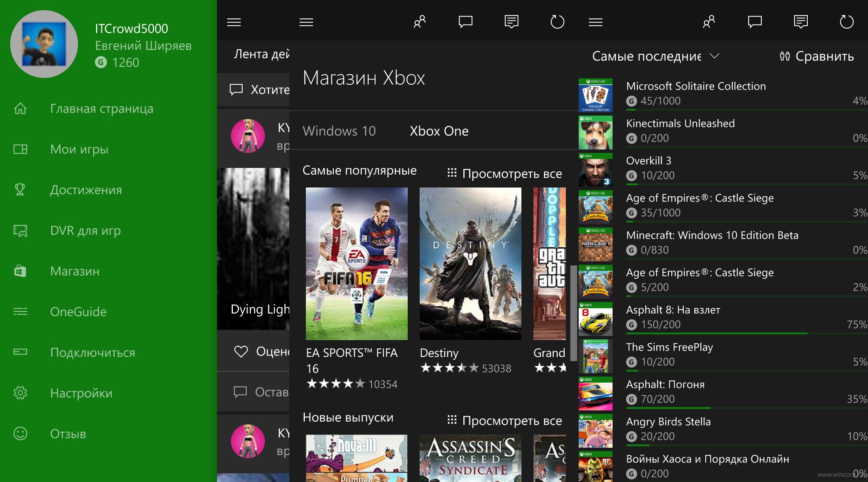
Task: Open Pumped BMX cover in new releases
Action: [x=357, y=458]
